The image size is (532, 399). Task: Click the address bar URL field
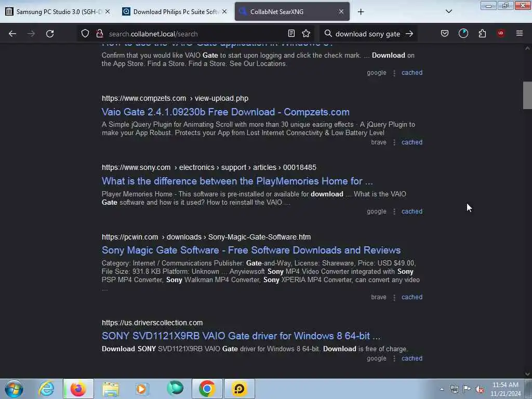pyautogui.click(x=195, y=34)
